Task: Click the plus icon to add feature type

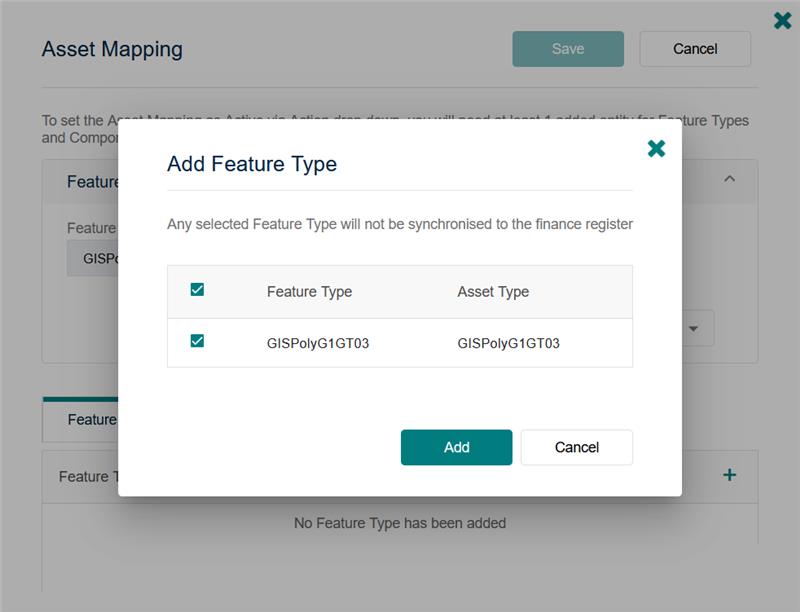Action: tap(729, 475)
